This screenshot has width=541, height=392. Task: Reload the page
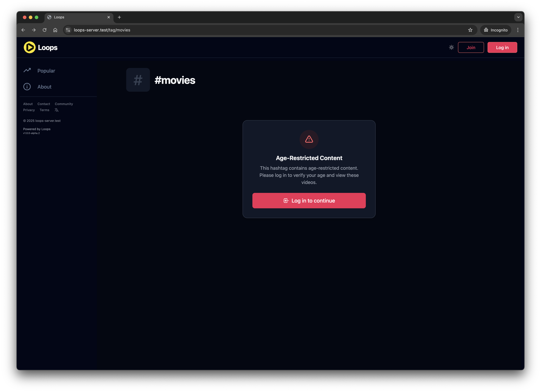point(45,30)
